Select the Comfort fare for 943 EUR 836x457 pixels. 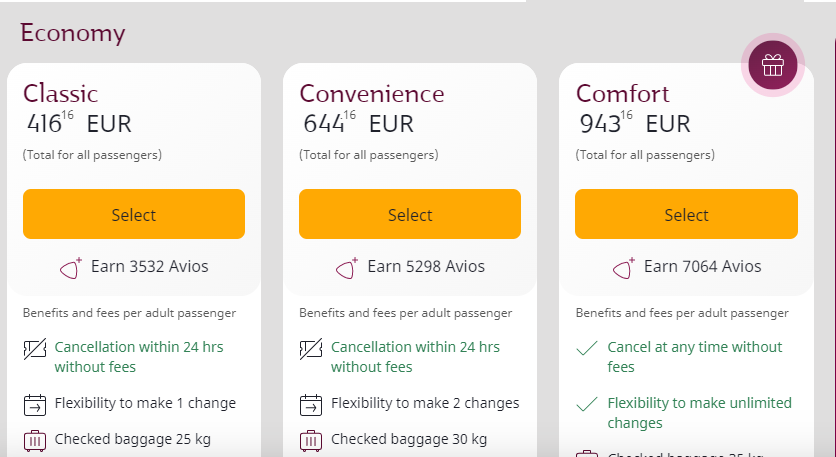tap(686, 214)
